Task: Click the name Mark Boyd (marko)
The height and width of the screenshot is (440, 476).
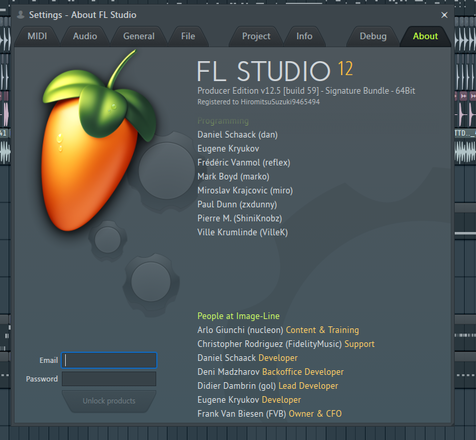Action: 233,177
